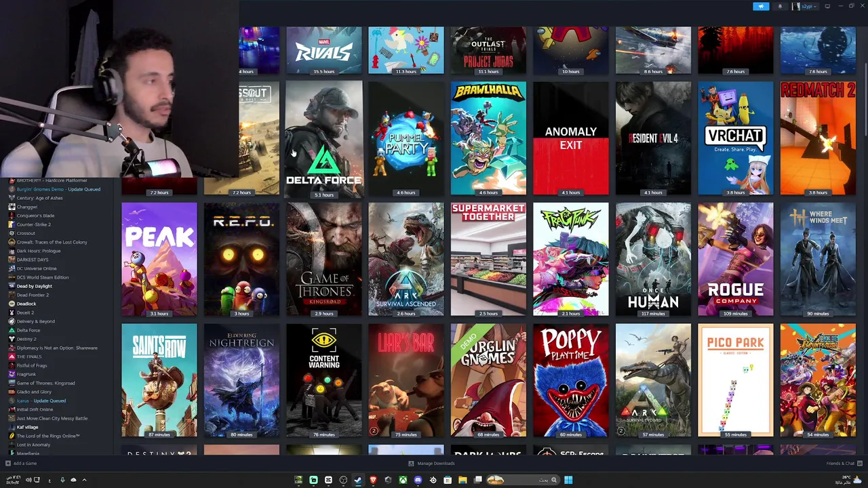Select Crossout in the sidebar list
Image resolution: width=868 pixels, height=488 pixels.
tap(26, 233)
